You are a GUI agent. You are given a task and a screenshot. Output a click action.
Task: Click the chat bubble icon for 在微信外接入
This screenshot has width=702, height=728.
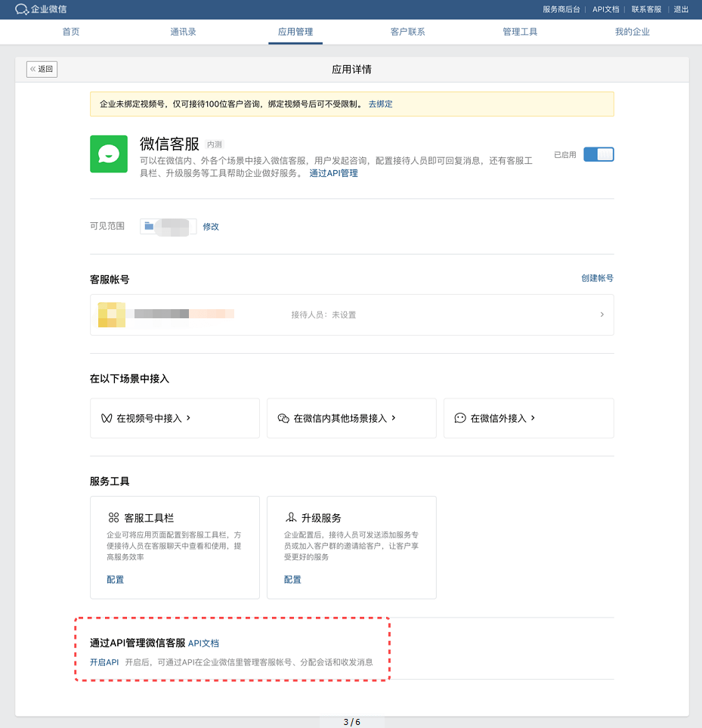pyautogui.click(x=459, y=418)
